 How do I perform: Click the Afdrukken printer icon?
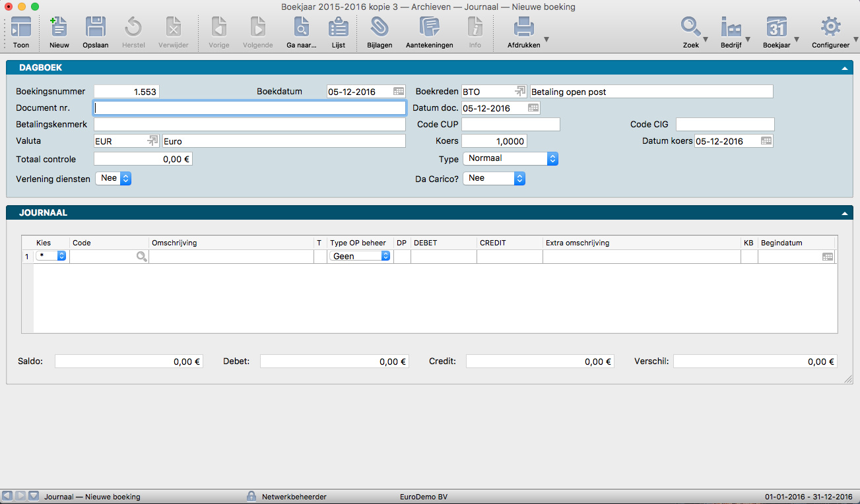(523, 28)
